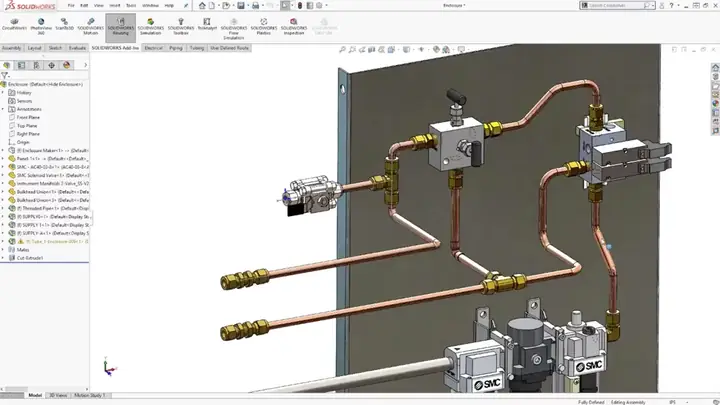Toggle the SOLIDWORKS Motion add-in
Screen dimensions: 720x405
[90, 27]
